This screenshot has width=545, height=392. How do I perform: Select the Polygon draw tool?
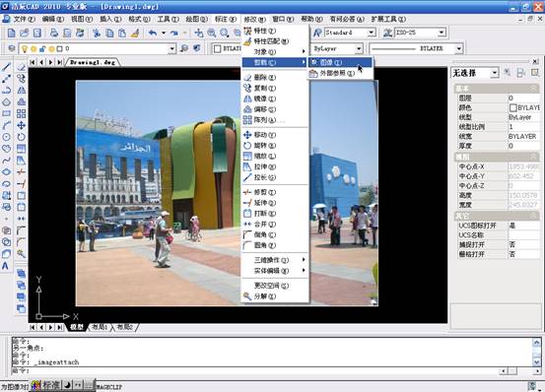(6, 102)
